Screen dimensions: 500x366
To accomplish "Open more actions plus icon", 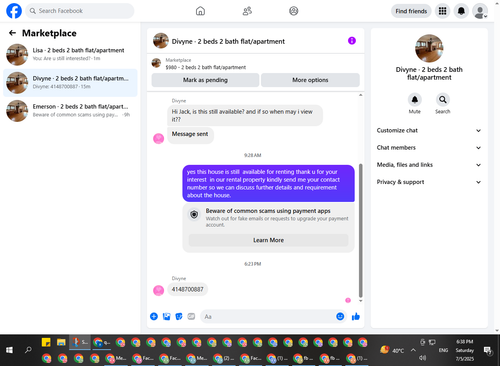I will [154, 316].
